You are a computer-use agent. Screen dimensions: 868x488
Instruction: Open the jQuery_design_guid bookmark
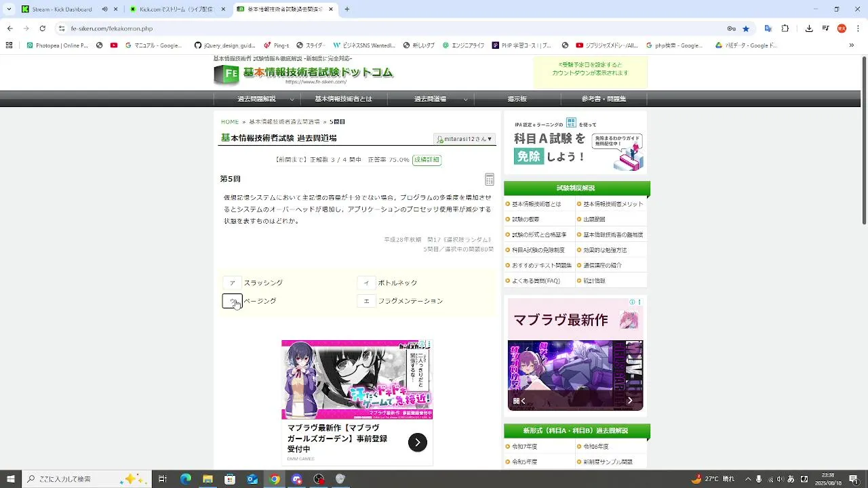(x=224, y=45)
